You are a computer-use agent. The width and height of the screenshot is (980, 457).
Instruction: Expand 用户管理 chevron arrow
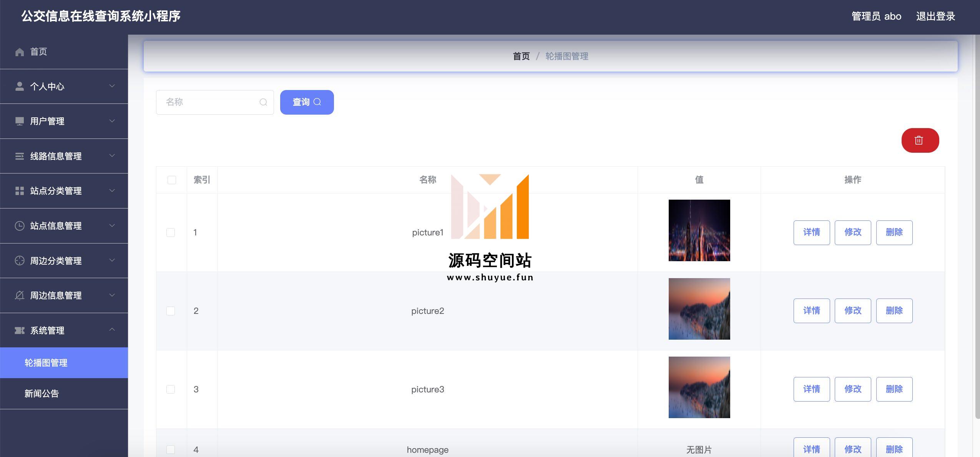tap(112, 121)
